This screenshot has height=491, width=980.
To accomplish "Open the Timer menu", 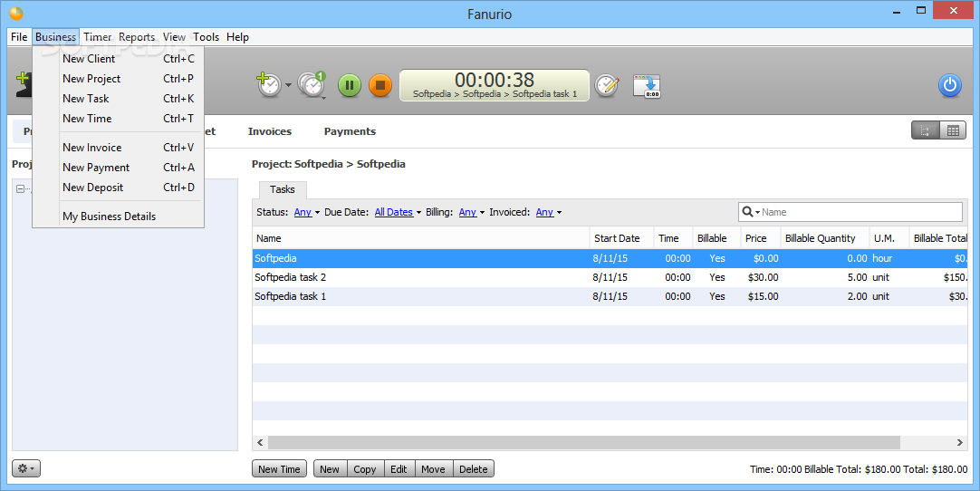I will (x=98, y=37).
